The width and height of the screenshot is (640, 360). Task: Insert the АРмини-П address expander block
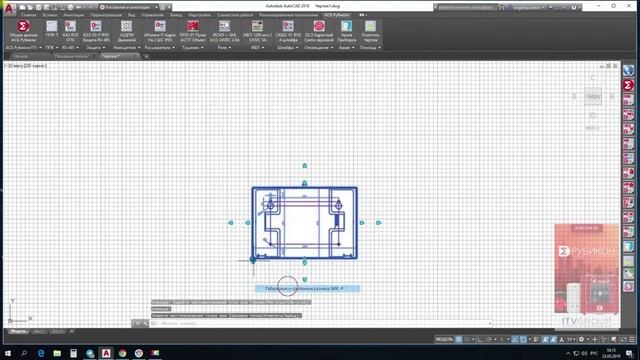pos(160,31)
